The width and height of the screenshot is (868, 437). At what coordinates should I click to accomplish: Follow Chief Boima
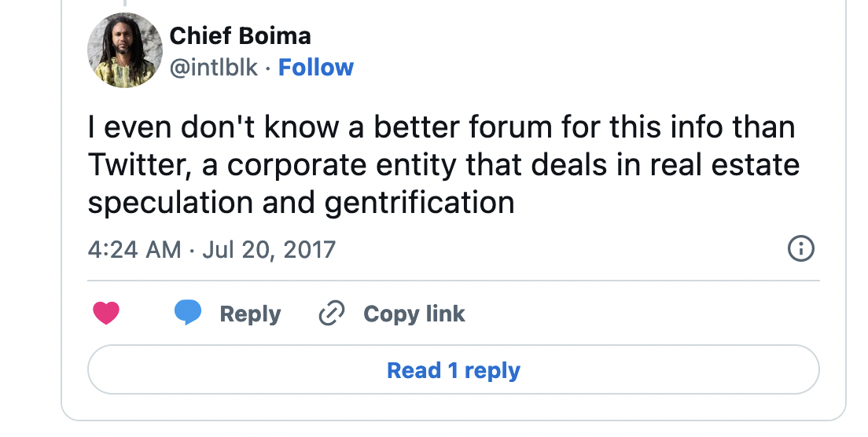point(316,68)
